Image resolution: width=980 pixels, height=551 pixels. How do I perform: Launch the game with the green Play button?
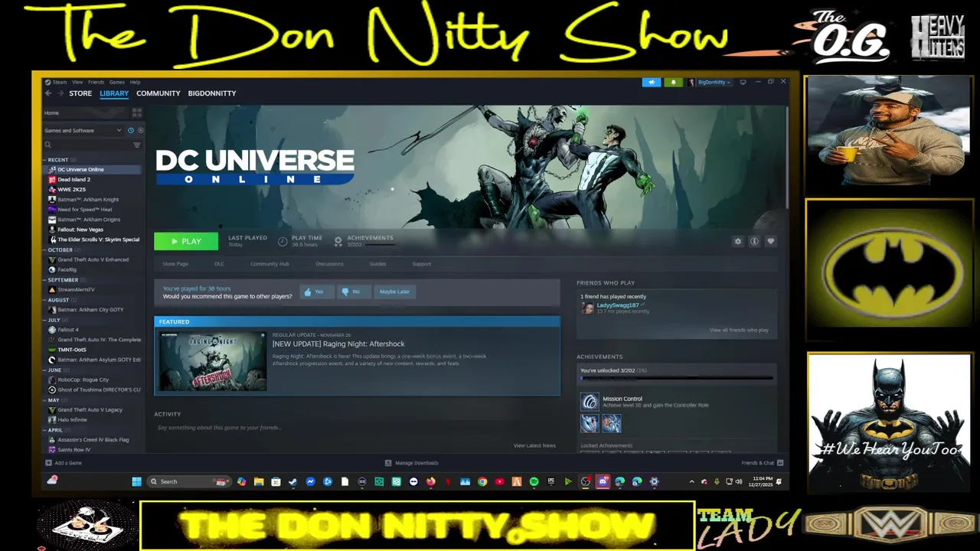[186, 241]
